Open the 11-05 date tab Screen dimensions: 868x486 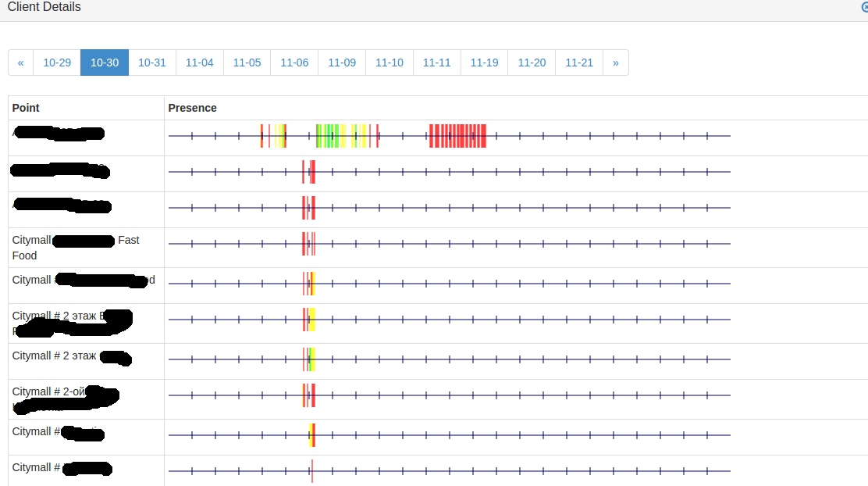pos(247,63)
